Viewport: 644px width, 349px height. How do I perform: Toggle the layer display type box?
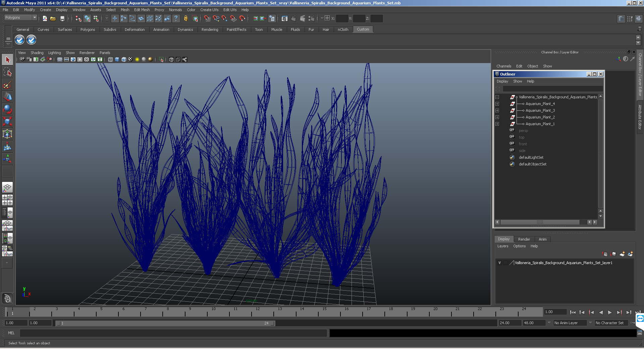[x=505, y=263]
